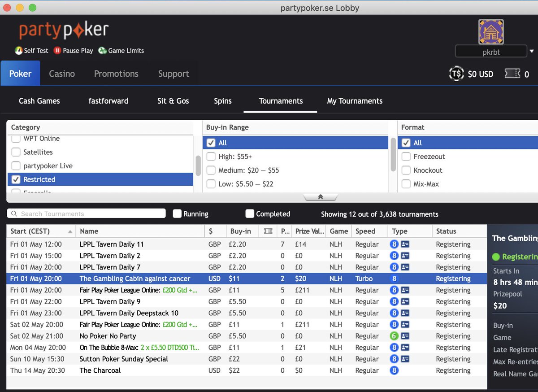Click ID card icon for No Poker No Party
Screen dimensions: 538x392
(x=405, y=336)
